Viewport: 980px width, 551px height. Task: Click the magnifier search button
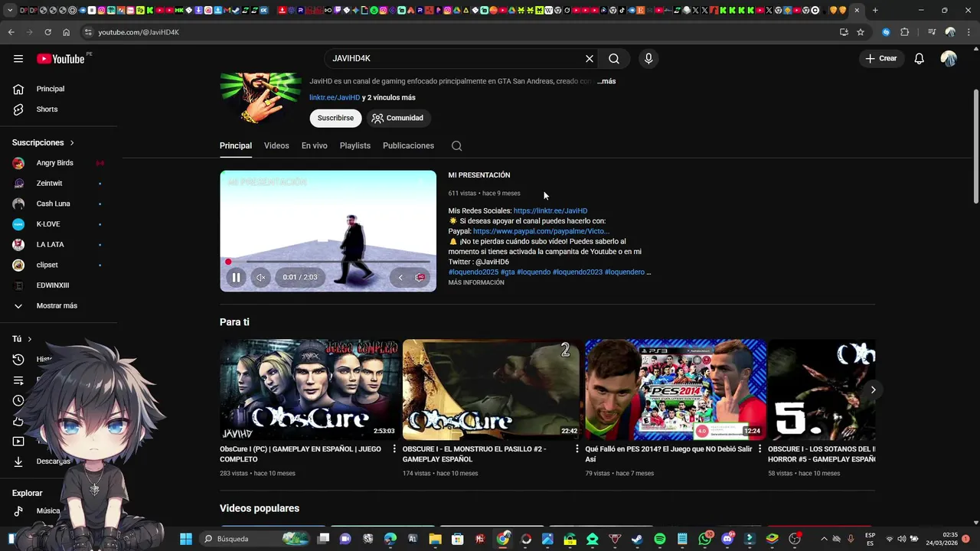pos(614,58)
